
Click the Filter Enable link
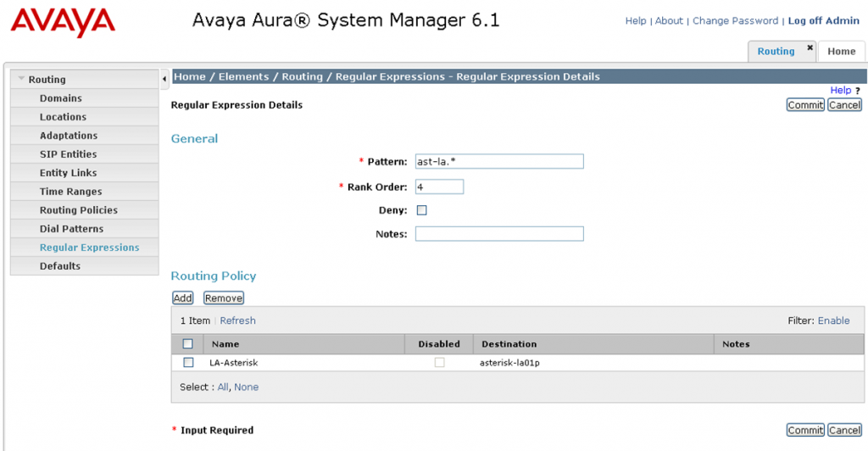834,320
